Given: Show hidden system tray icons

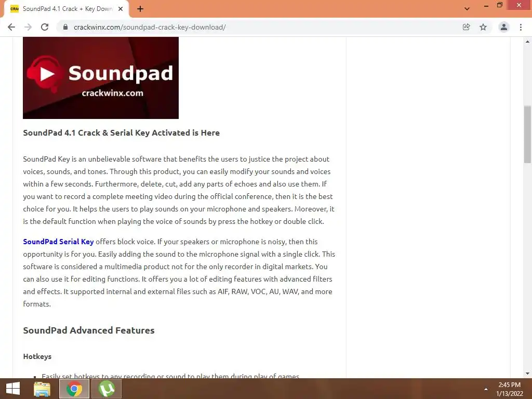Looking at the screenshot, I should point(486,389).
